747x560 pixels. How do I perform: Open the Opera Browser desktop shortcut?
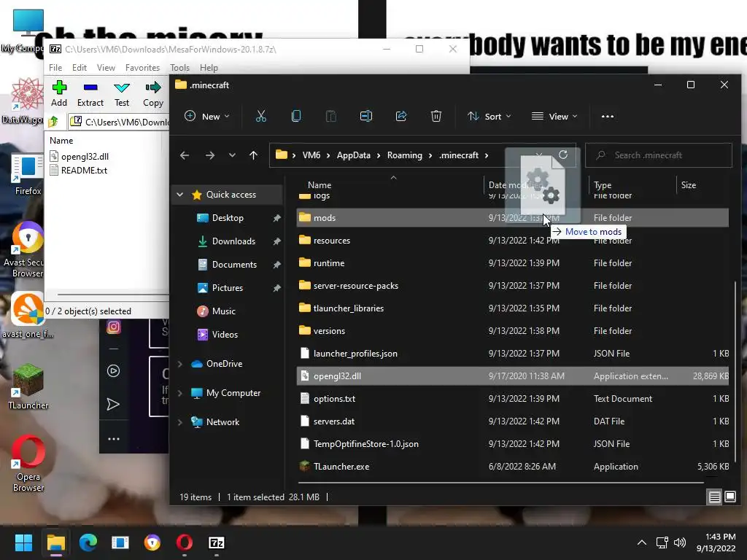point(28,464)
